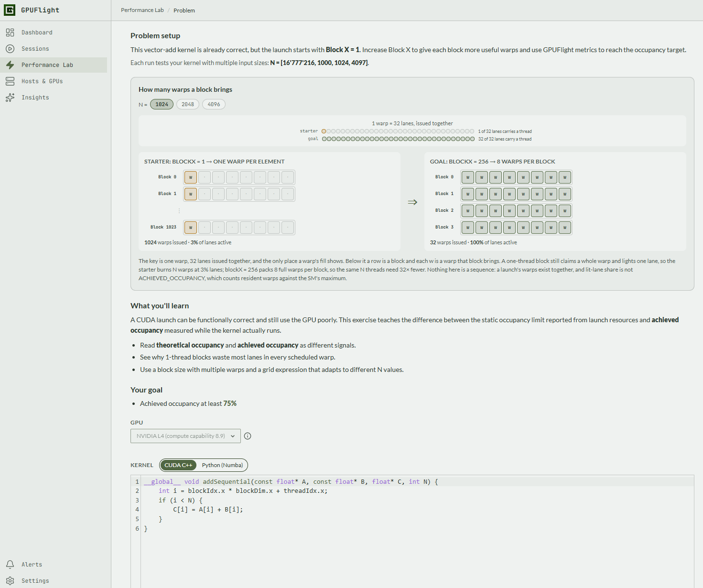Screen dimensions: 703x588
Task: Click the KERNEL label
Action: click(x=142, y=465)
